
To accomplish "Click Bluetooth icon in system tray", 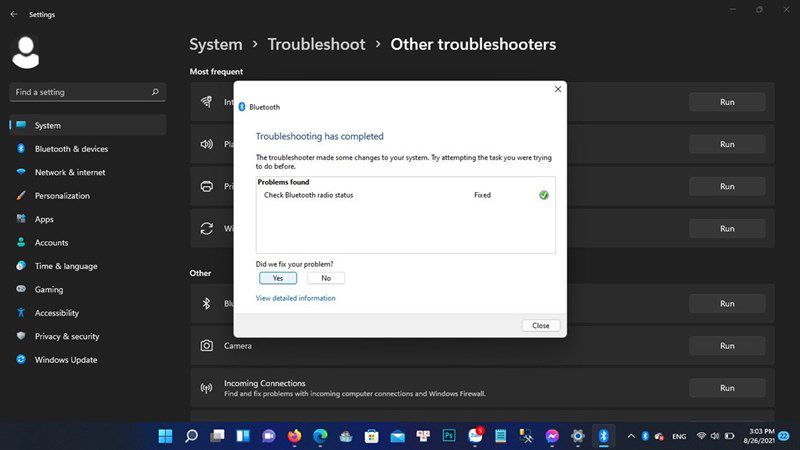I will click(645, 436).
